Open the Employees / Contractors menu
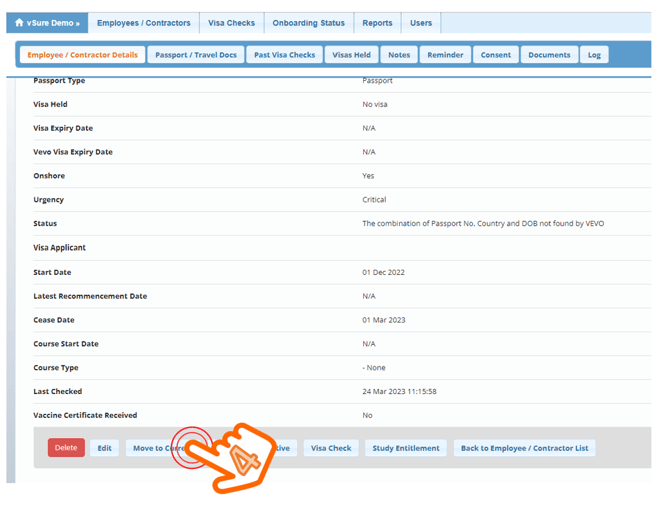 [x=143, y=23]
